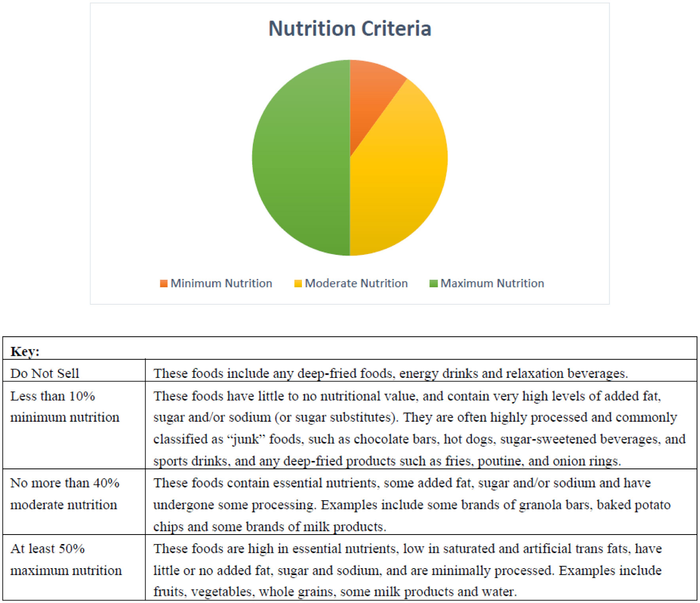Viewport: 700px width, 603px height.
Task: Click the description mentioning "junk" foods
Action: coord(419,428)
